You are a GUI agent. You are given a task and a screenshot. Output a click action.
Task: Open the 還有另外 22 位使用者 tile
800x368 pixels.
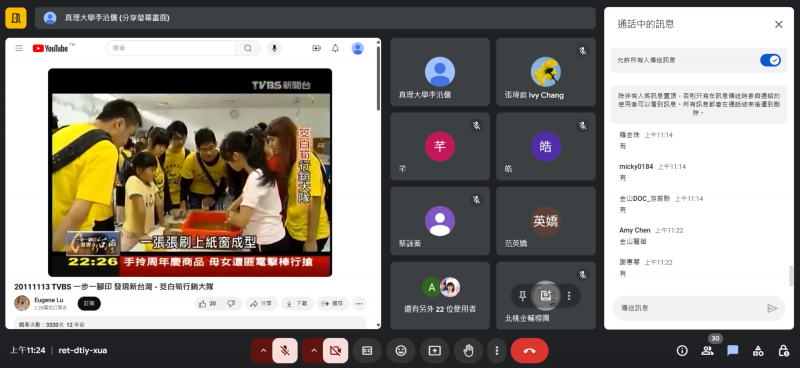pos(440,296)
